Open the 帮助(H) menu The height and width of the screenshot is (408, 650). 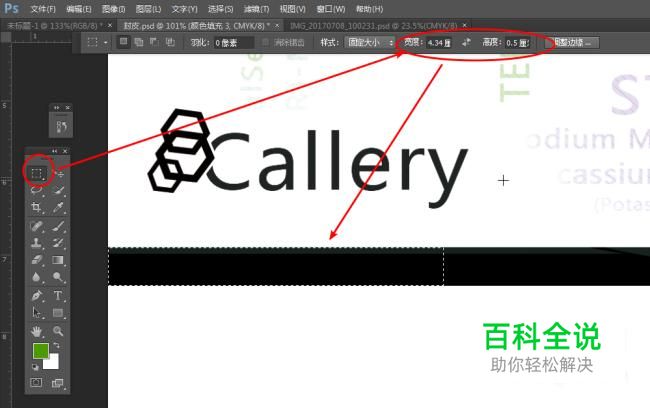click(x=369, y=9)
